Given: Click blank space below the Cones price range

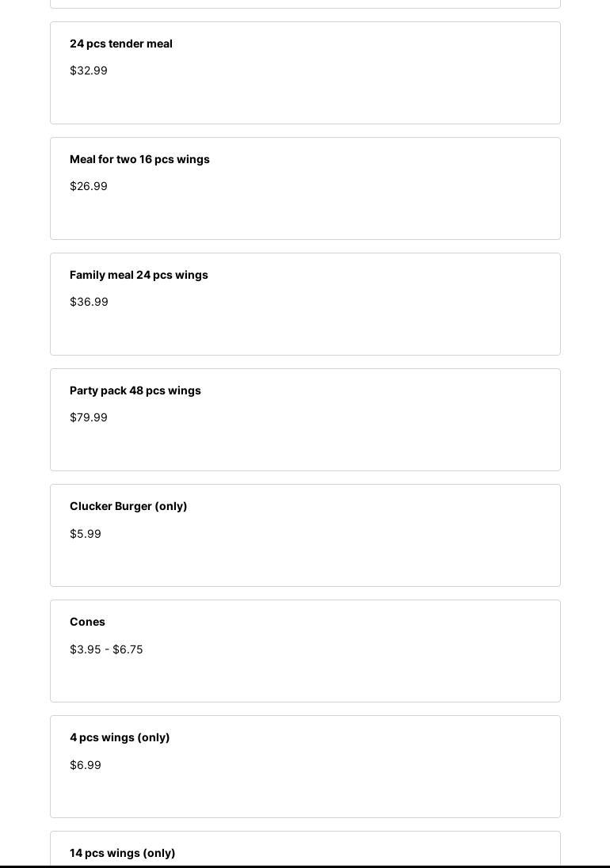Looking at the screenshot, I should point(305,679).
